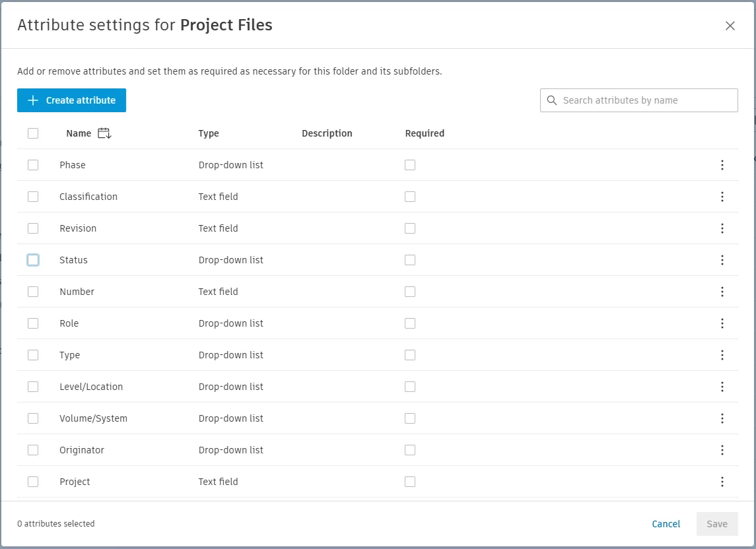Select the Originator attribute checkbox
The height and width of the screenshot is (549, 756).
[x=33, y=450]
